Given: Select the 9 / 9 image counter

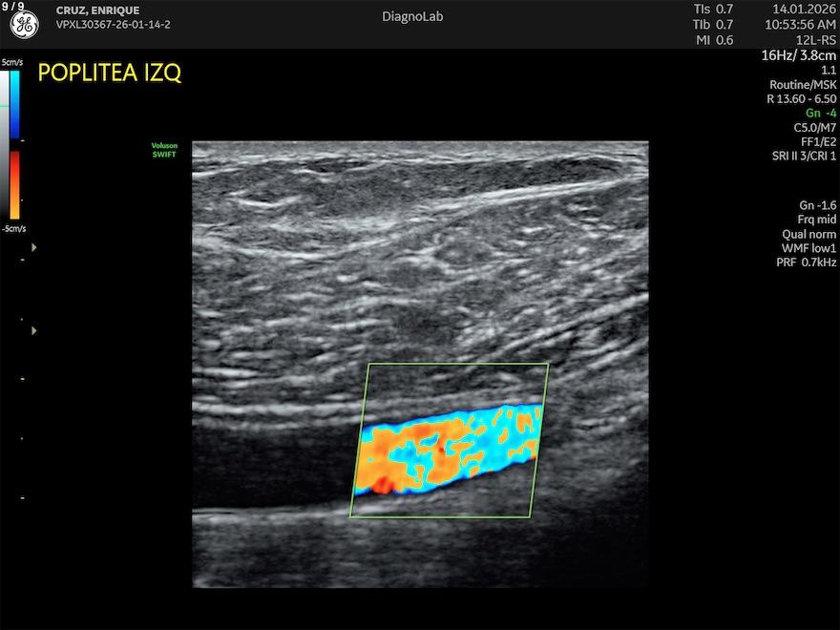Looking at the screenshot, I should point(13,6).
